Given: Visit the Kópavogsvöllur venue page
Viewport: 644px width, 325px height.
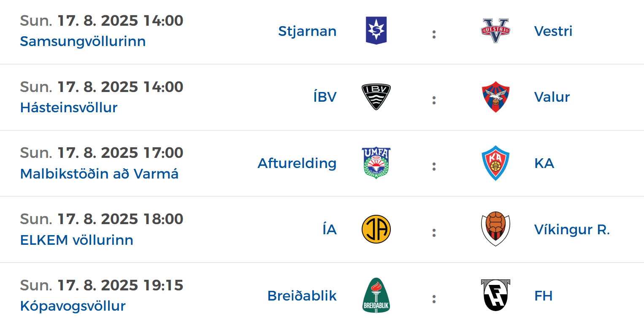Looking at the screenshot, I should (73, 306).
